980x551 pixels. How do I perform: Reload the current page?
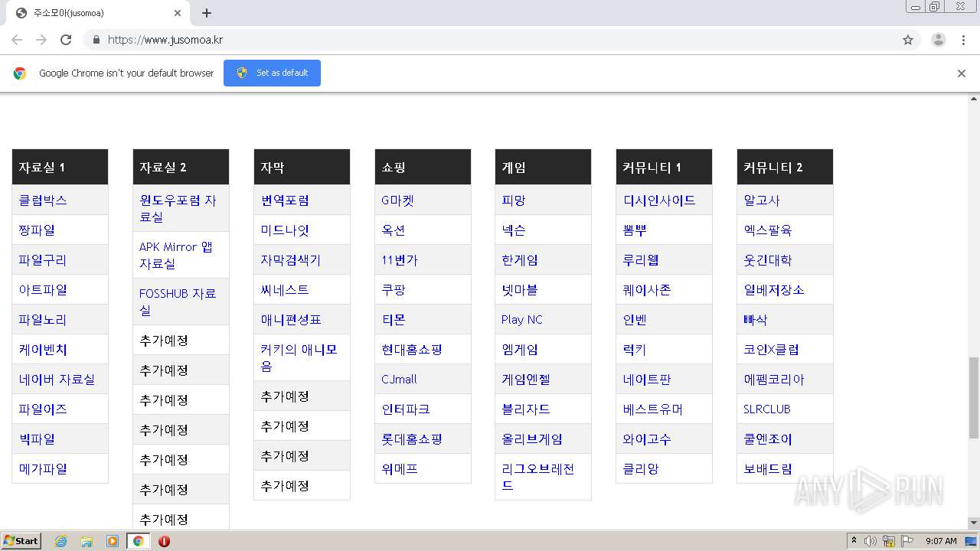[66, 40]
